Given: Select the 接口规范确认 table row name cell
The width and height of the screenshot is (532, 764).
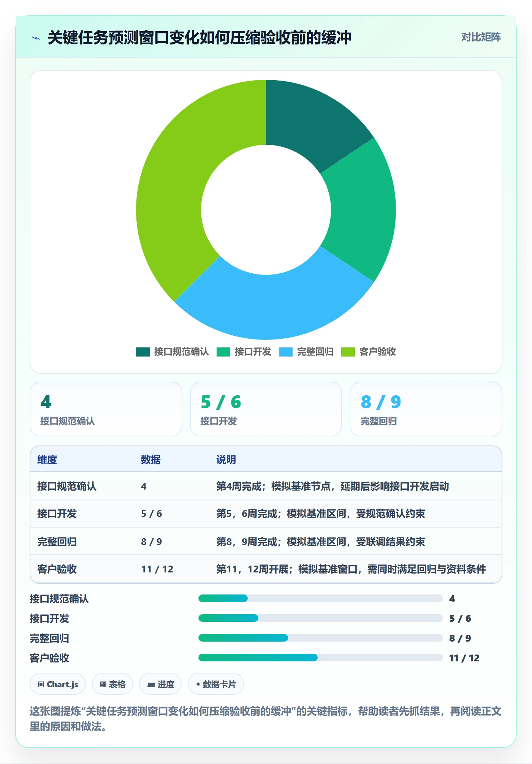Looking at the screenshot, I should 67,486.
